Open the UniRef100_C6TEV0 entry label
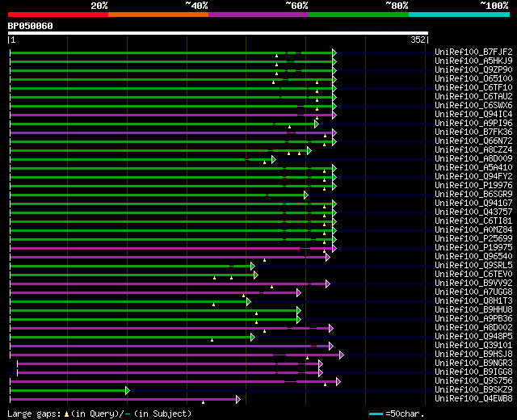The image size is (517, 420). (473, 275)
